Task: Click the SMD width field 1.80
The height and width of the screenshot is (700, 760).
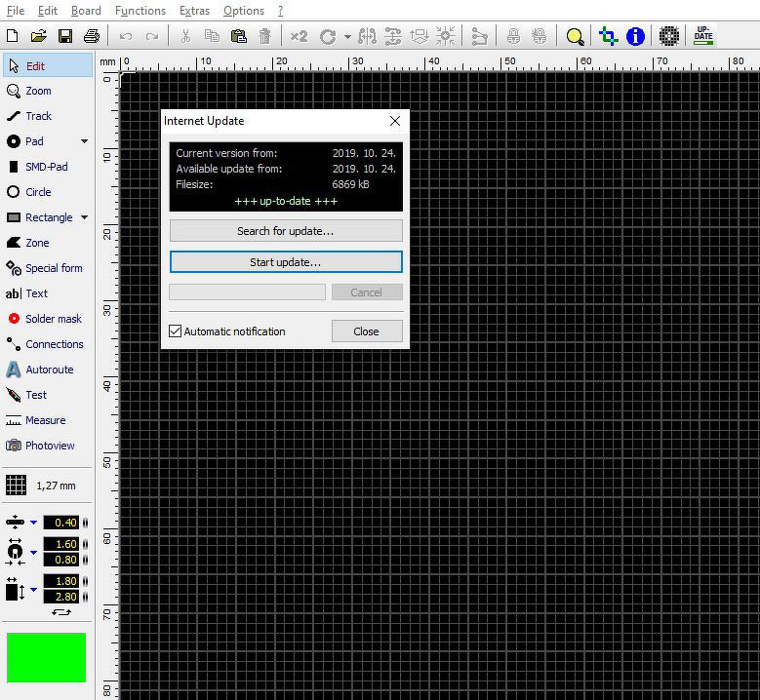Action: coord(61,581)
